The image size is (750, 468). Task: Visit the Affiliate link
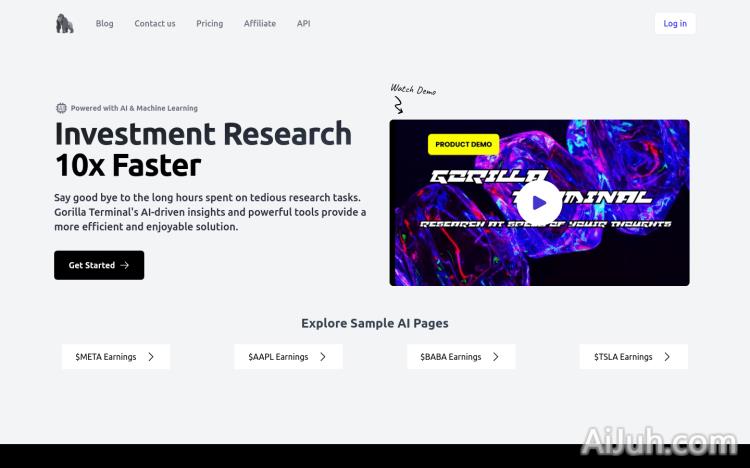260,24
